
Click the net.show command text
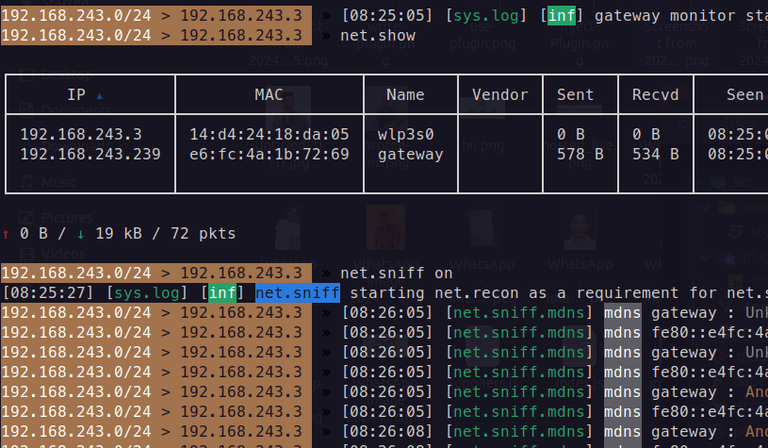pyautogui.click(x=378, y=35)
